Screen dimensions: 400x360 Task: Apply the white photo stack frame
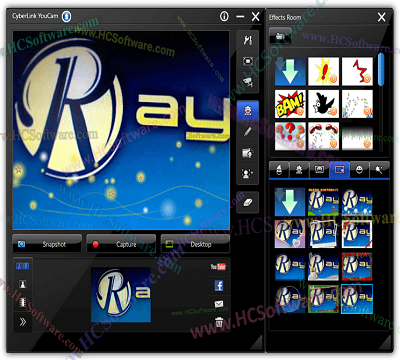(x=323, y=234)
